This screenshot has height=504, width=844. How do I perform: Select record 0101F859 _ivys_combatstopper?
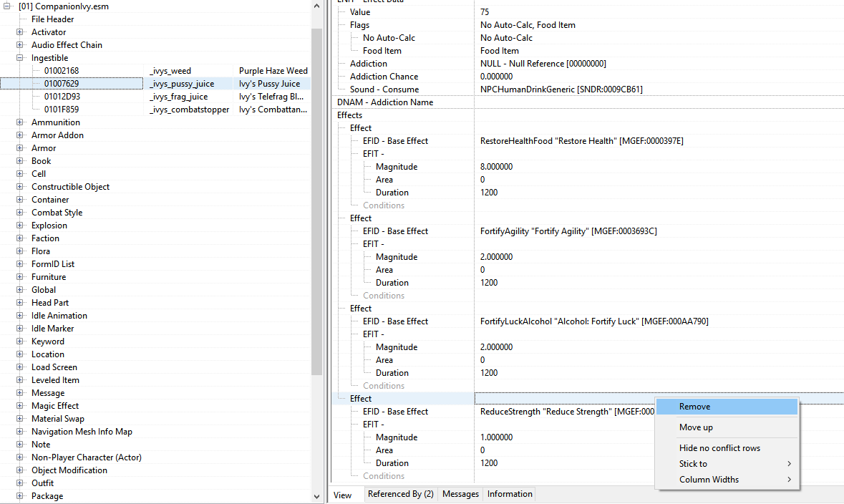click(x=155, y=110)
